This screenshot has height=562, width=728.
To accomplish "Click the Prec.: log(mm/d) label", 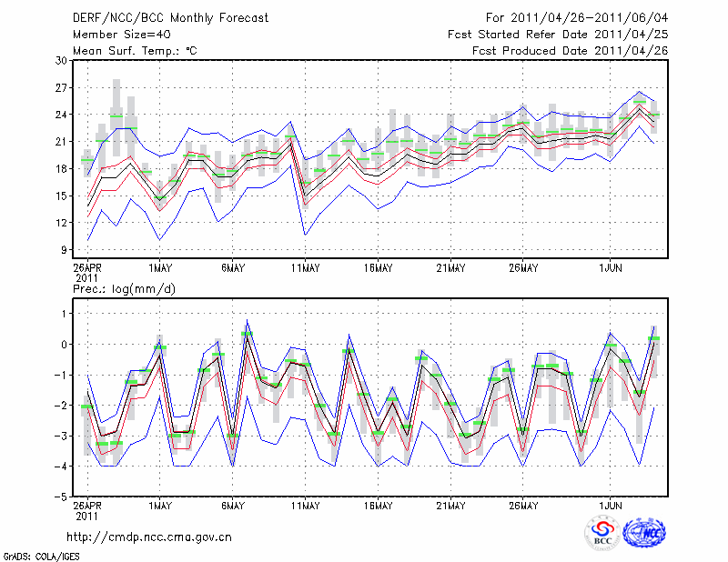I will coord(122,288).
